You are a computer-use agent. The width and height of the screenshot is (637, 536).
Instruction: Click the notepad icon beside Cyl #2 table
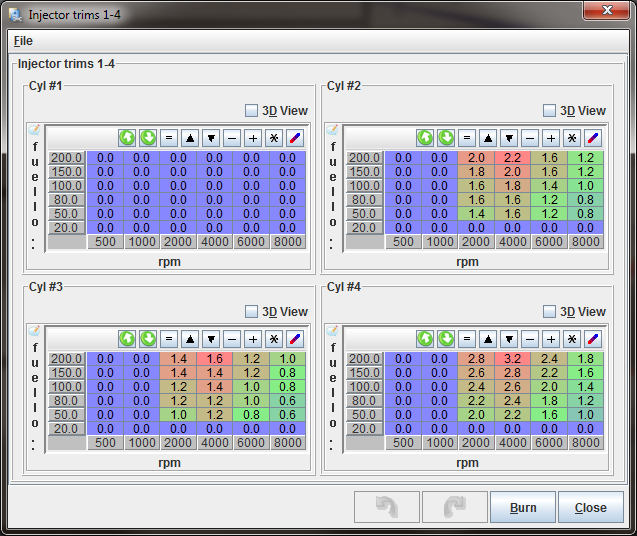click(x=332, y=130)
